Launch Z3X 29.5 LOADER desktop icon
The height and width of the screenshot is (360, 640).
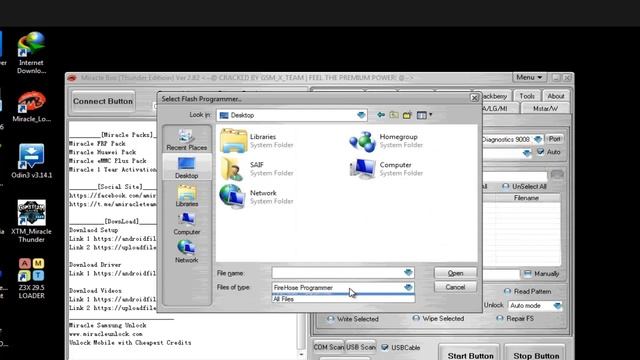click(31, 278)
